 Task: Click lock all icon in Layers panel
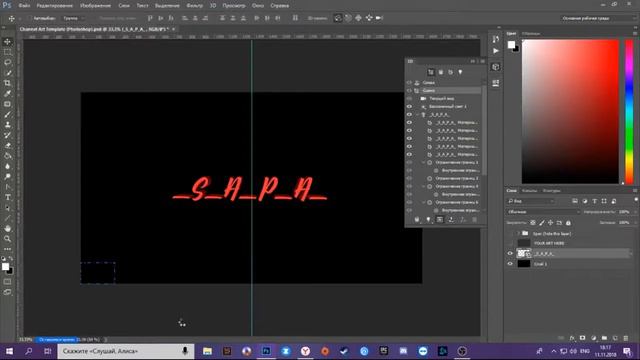(568, 223)
